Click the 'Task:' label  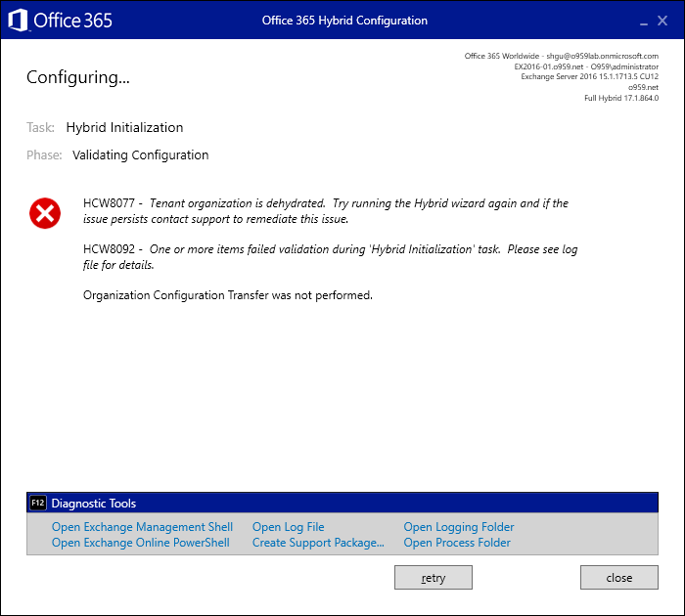point(41,127)
